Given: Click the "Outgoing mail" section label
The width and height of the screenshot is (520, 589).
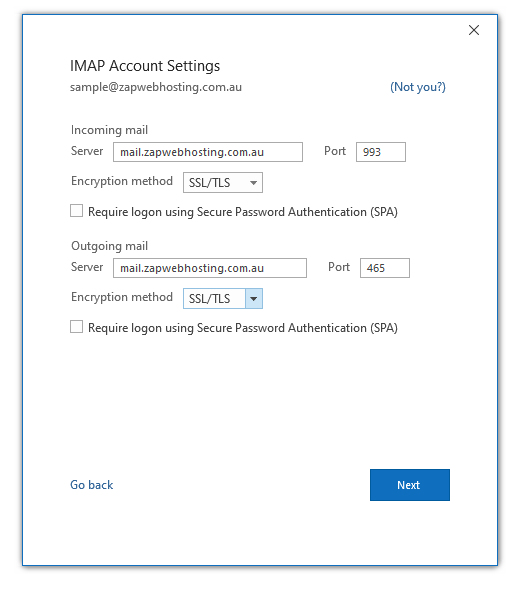Looking at the screenshot, I should tap(109, 246).
